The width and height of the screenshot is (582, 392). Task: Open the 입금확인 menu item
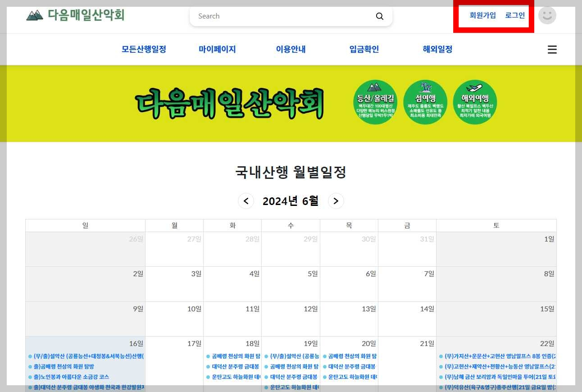click(x=364, y=50)
